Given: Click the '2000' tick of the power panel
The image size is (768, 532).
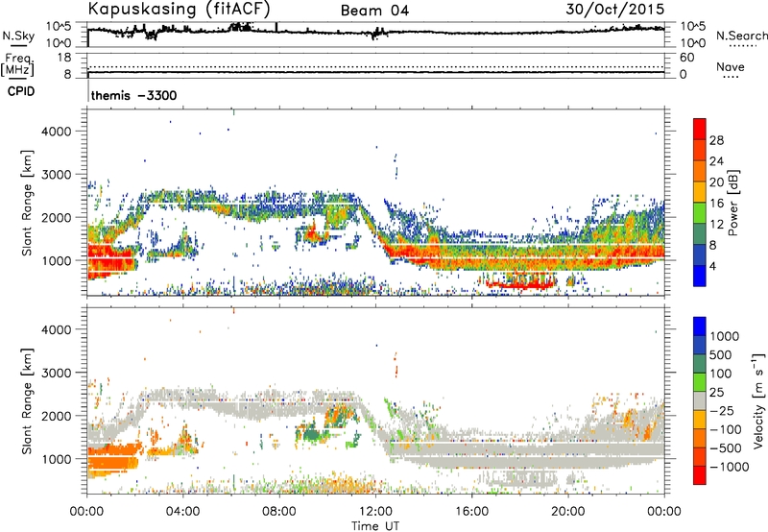Looking at the screenshot, I should (x=57, y=217).
